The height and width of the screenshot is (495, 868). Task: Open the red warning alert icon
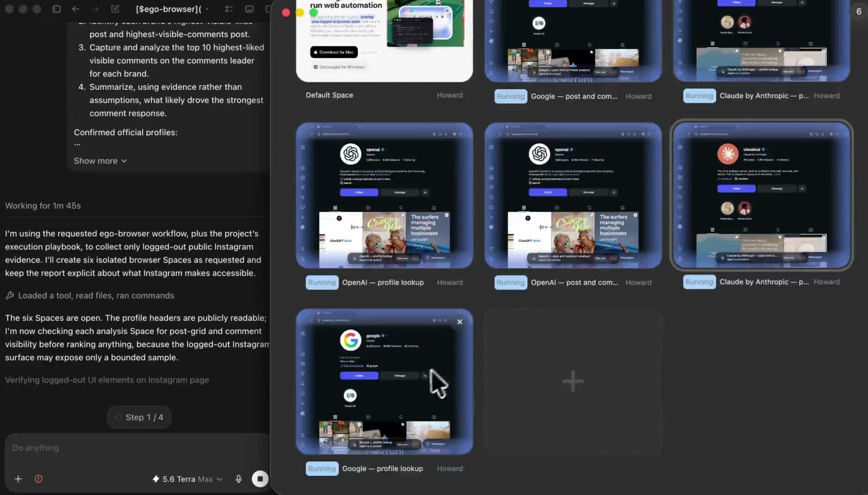(39, 479)
